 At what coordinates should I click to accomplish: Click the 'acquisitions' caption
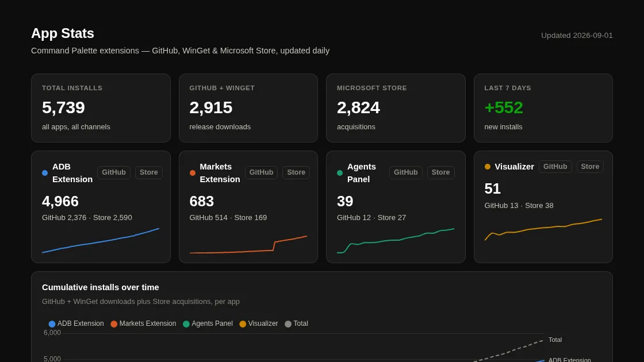356,127
